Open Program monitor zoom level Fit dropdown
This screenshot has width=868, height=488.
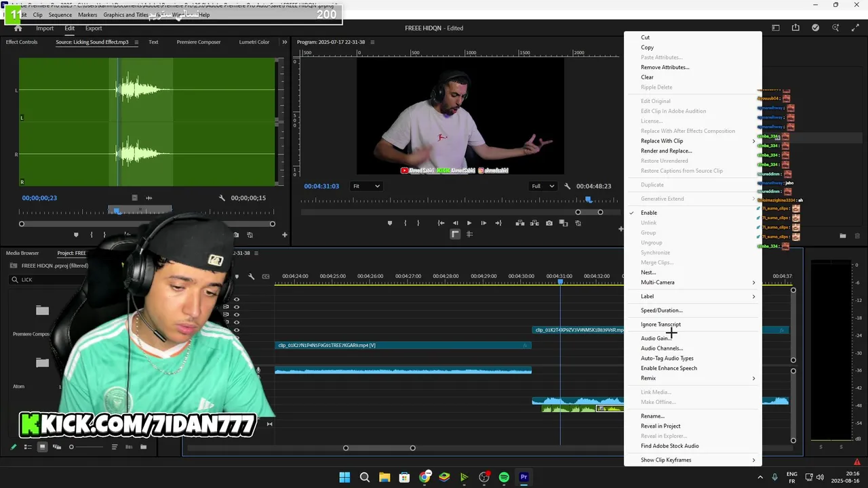[366, 186]
